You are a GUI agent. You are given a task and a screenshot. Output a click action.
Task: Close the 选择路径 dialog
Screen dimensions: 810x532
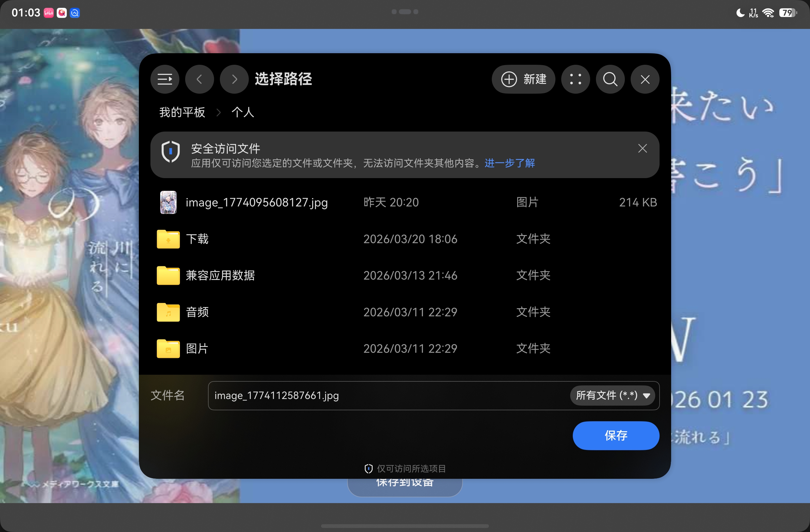pos(645,79)
